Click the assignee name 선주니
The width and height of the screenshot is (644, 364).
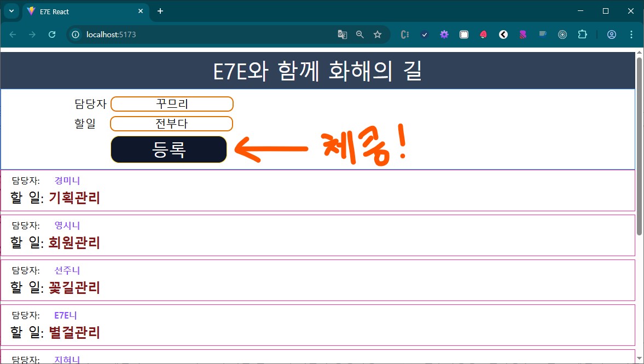(x=67, y=270)
